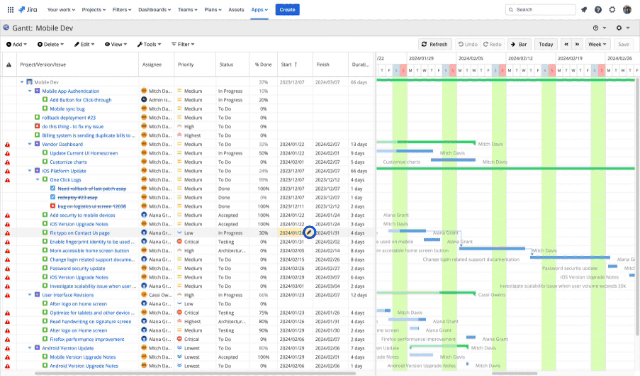Open the Projects menu
The width and height of the screenshot is (640, 376).
[x=94, y=9]
